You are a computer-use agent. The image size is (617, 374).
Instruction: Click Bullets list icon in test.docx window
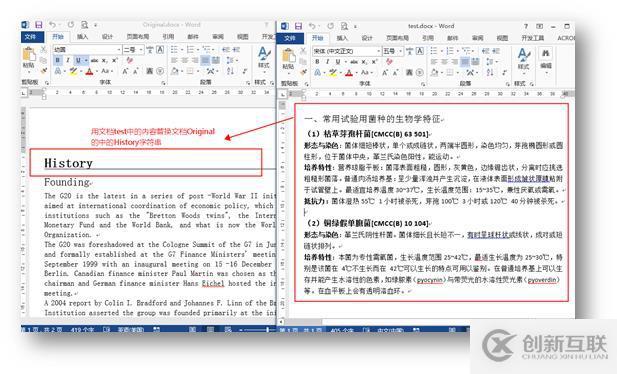coord(435,51)
